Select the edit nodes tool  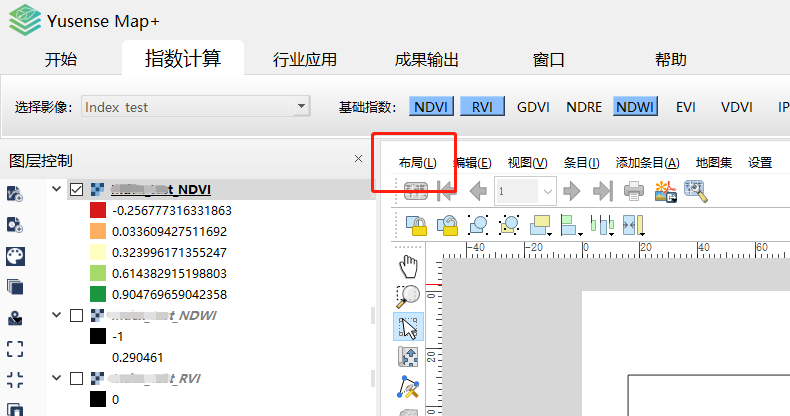coord(408,386)
